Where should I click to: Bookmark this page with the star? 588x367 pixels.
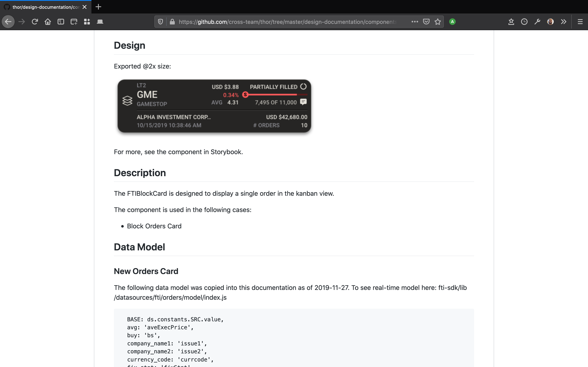click(x=438, y=22)
